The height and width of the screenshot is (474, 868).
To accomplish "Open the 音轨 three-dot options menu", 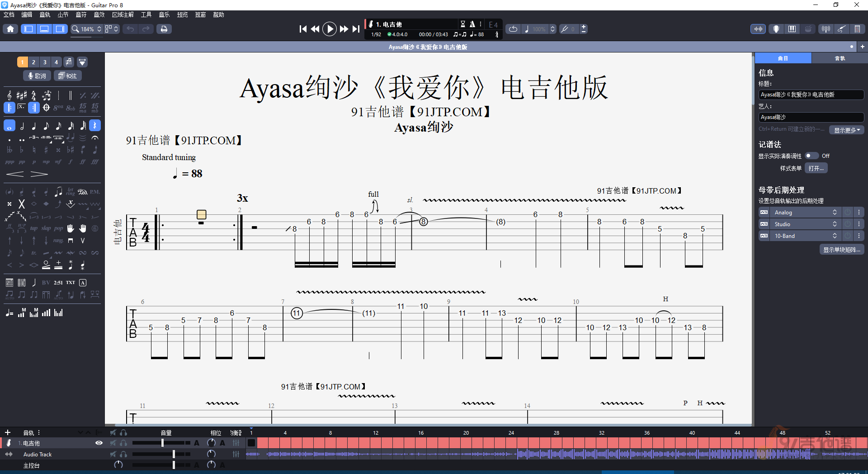I will coord(39,432).
